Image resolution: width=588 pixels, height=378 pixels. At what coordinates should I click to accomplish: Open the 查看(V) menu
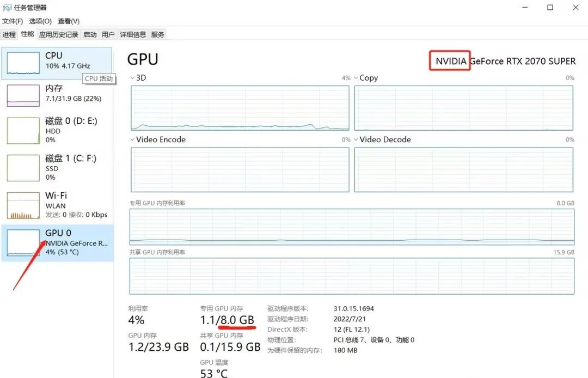[69, 21]
